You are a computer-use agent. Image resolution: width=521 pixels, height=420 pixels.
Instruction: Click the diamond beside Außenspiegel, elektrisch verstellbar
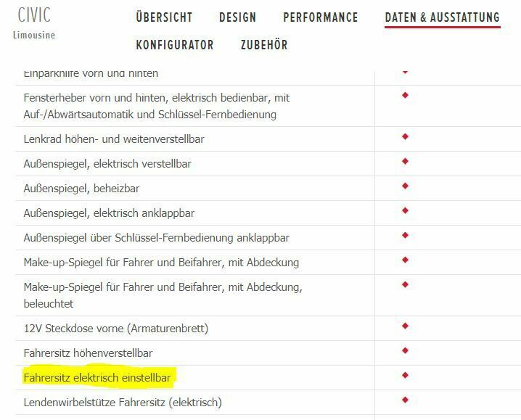pyautogui.click(x=405, y=161)
